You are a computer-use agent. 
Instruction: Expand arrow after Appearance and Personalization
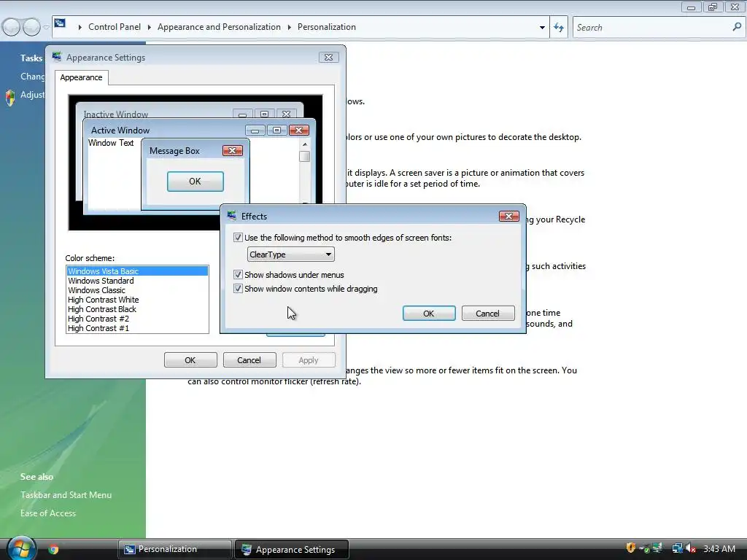(x=289, y=27)
